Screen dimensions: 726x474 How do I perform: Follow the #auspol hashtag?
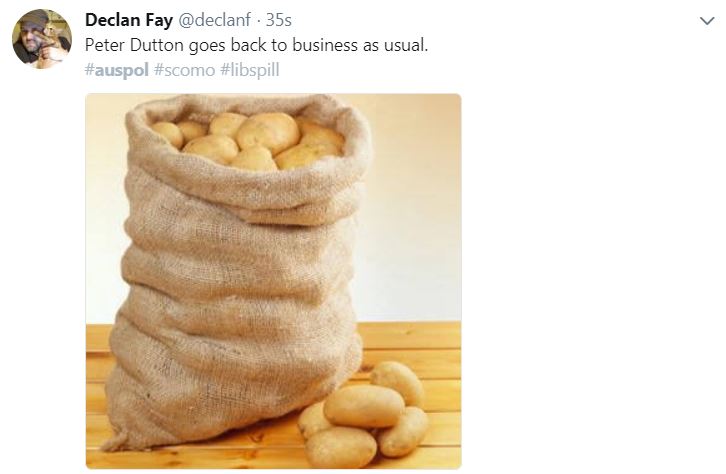pos(117,70)
